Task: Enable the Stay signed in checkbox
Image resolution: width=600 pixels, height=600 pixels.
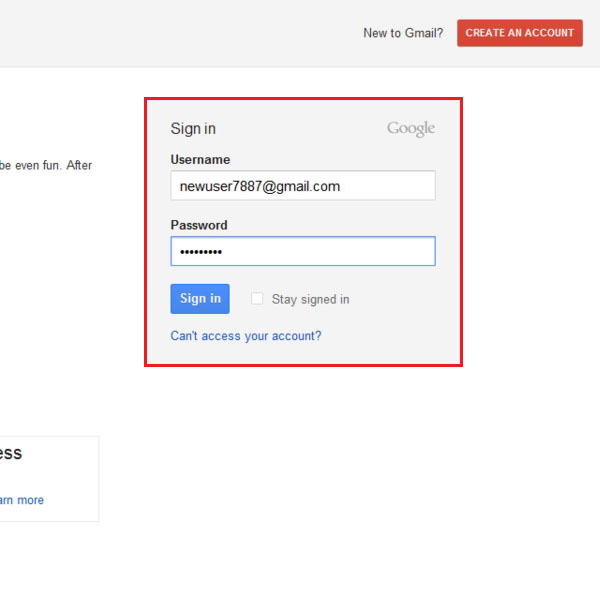Action: tap(257, 298)
